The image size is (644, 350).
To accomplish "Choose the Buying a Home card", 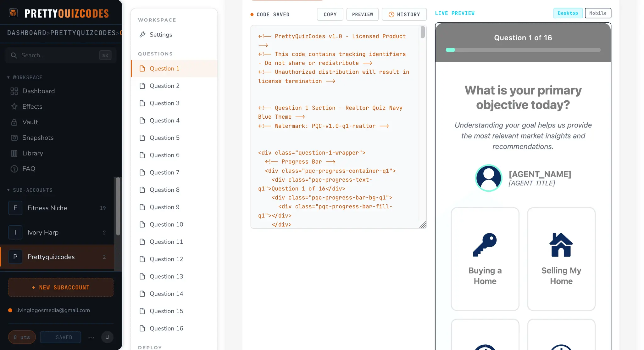I will point(485,259).
